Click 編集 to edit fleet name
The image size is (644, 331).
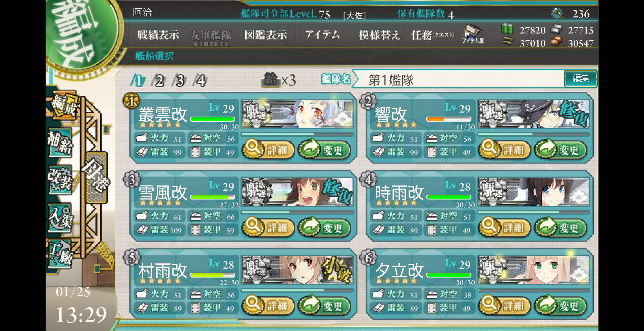tap(581, 78)
